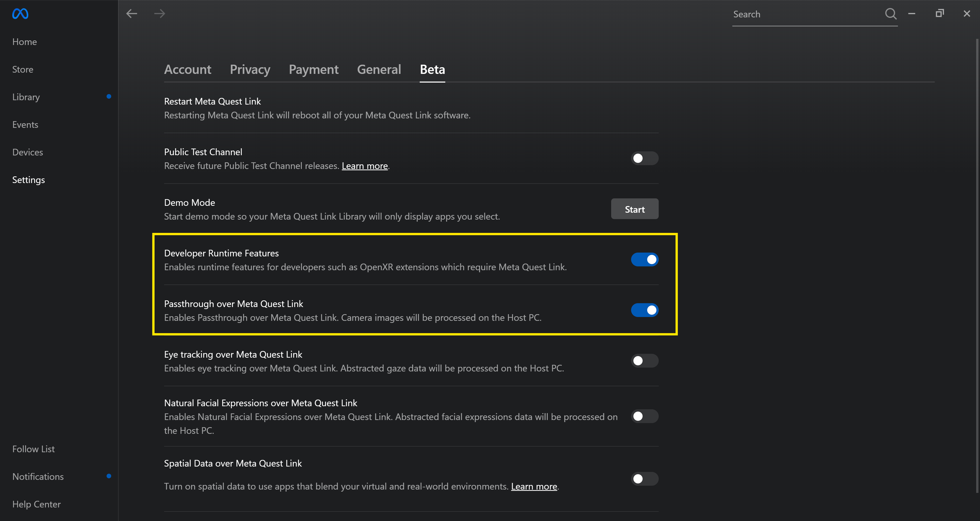Click the Public Test Channel heading

click(203, 152)
